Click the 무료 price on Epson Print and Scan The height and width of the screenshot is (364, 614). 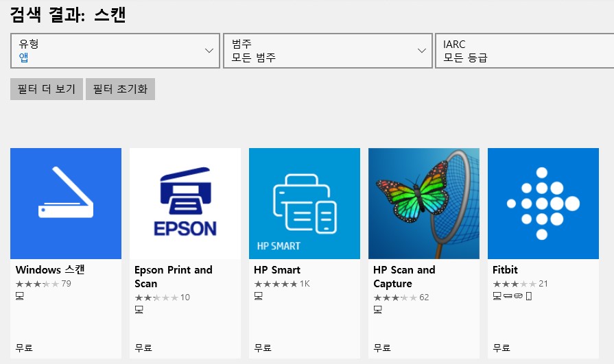point(143,348)
